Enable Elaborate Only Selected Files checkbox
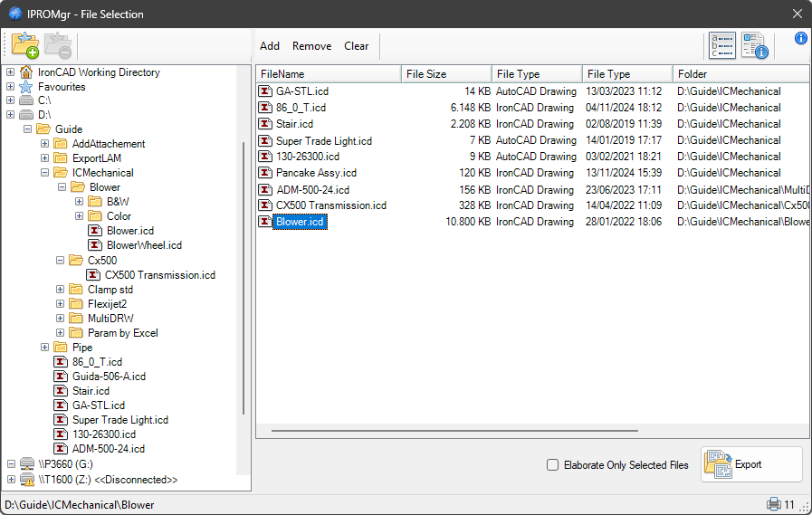812x515 pixels. tap(553, 465)
